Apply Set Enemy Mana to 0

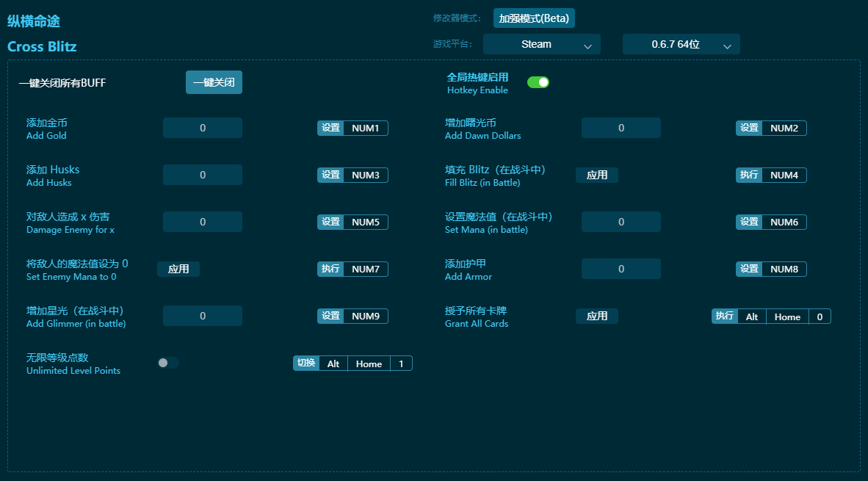pos(178,269)
